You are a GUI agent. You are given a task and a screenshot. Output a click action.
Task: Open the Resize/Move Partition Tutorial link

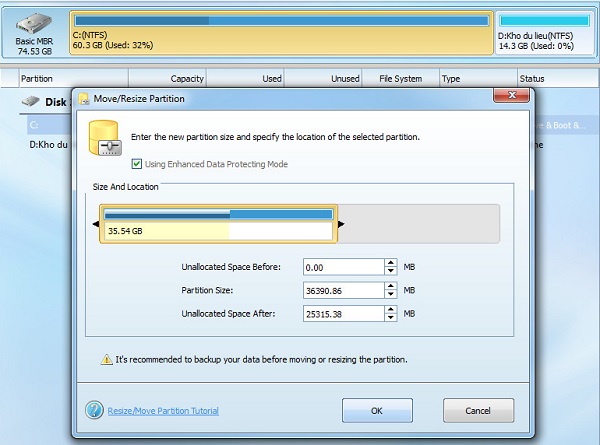(x=163, y=410)
